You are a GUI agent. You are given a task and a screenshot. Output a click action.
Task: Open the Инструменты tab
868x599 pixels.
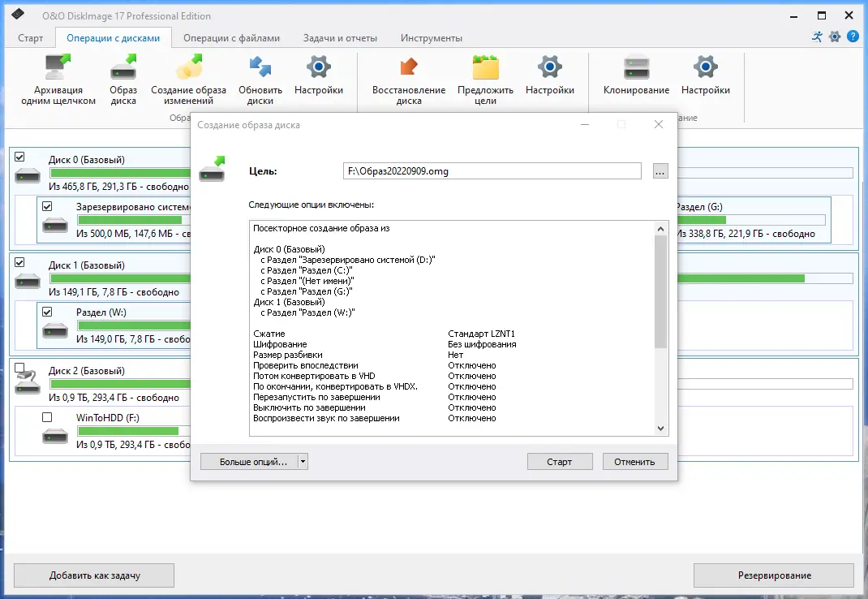(432, 37)
